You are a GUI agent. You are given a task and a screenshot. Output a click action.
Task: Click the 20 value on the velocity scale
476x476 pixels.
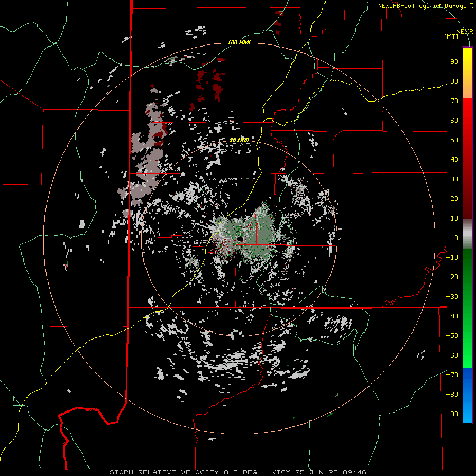click(x=454, y=199)
